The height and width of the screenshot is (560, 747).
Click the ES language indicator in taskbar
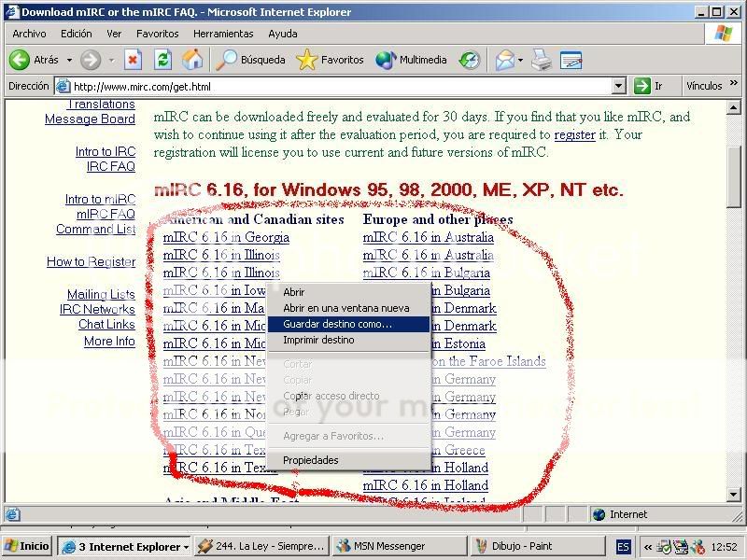[x=623, y=546]
